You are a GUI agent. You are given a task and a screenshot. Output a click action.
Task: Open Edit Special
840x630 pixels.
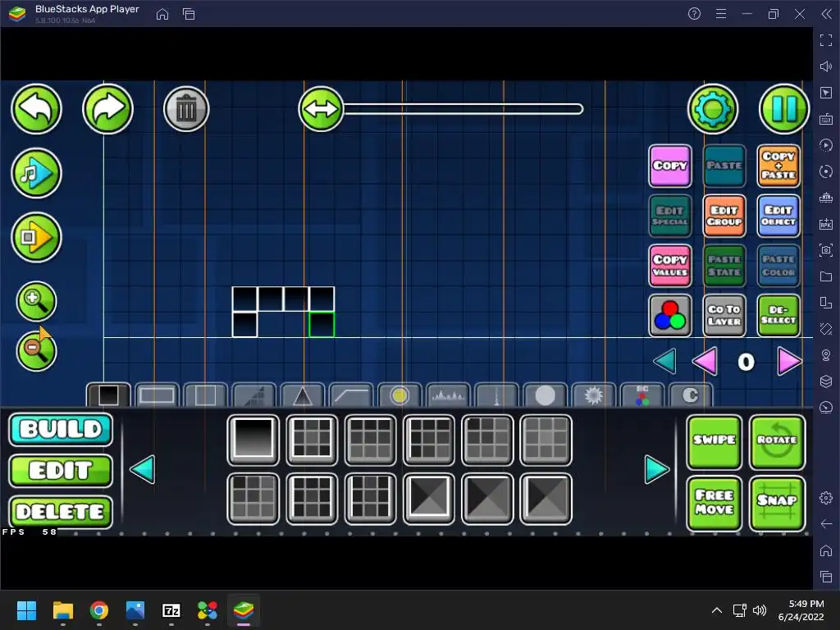point(669,216)
